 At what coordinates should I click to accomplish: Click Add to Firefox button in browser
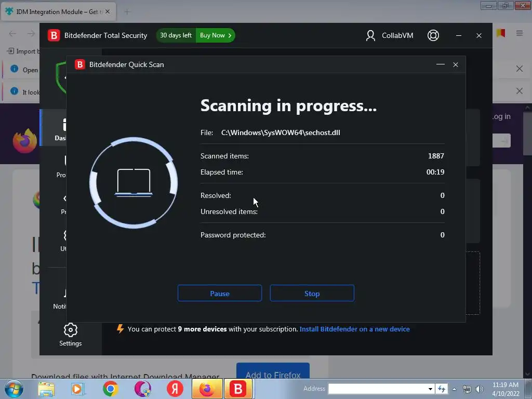pyautogui.click(x=273, y=372)
